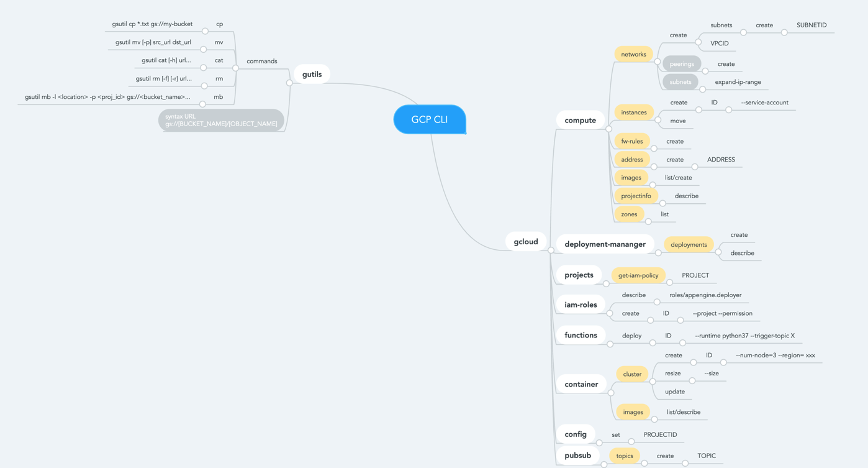
Task: Click the 'gsutil cat [-h] url...' text
Action: click(166, 60)
